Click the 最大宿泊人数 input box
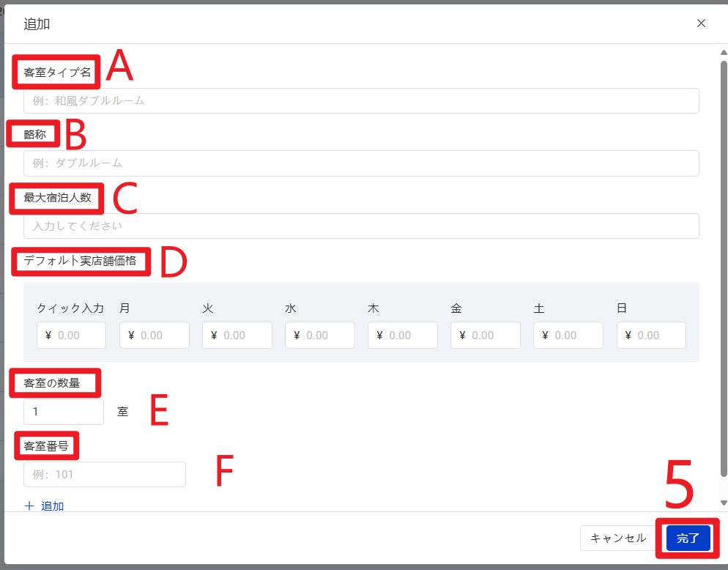728x570 pixels. (x=361, y=226)
